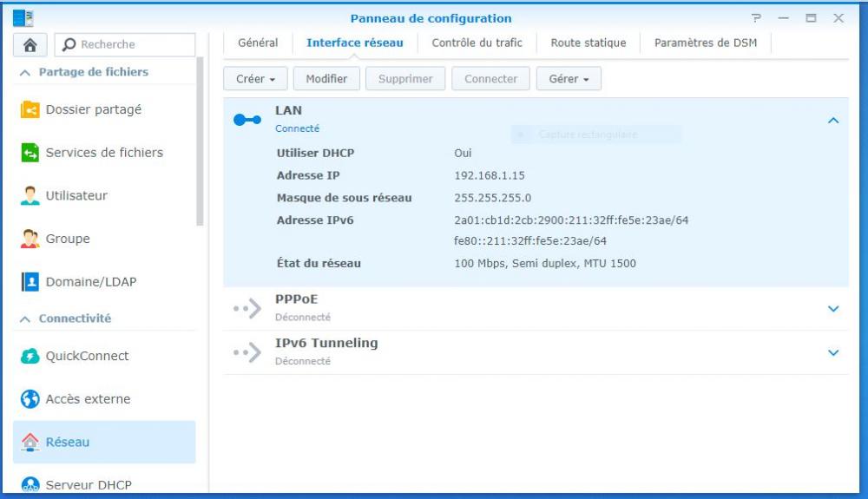The image size is (868, 499).
Task: Open the Paramètres de DSM tab
Action: [x=705, y=43]
